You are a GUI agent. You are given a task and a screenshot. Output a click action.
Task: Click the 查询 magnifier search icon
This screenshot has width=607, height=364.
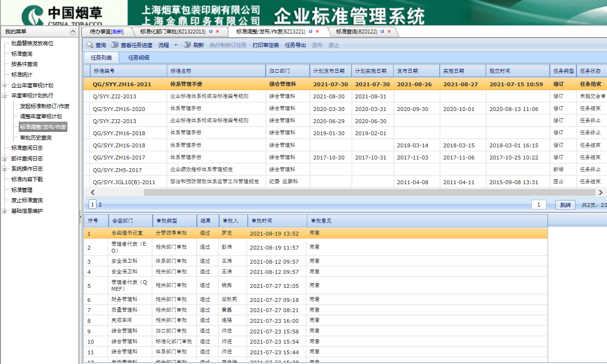click(x=90, y=45)
